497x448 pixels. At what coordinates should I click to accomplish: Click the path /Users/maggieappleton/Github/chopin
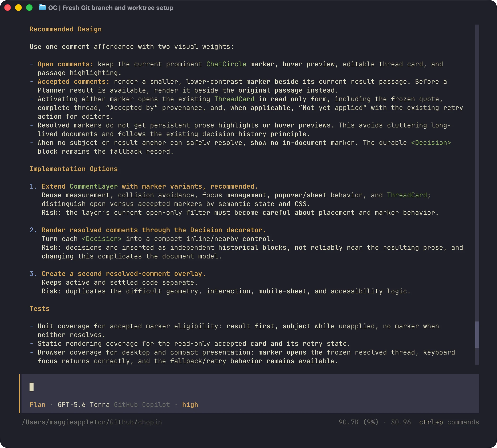[92, 422]
